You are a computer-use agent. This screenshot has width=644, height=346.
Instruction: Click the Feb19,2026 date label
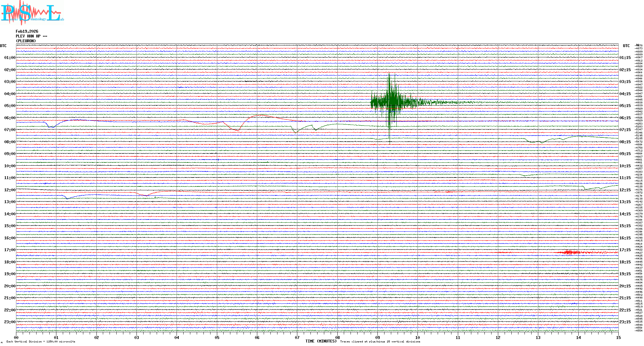click(27, 31)
